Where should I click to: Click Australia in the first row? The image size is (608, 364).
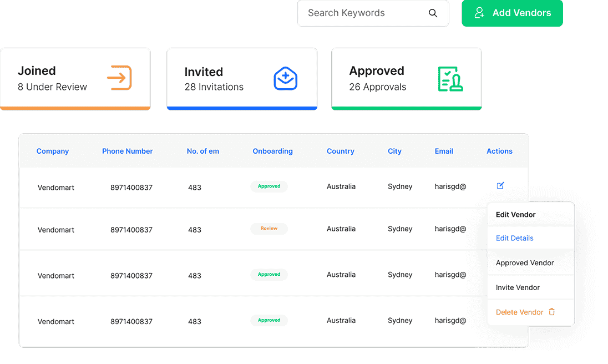click(341, 186)
